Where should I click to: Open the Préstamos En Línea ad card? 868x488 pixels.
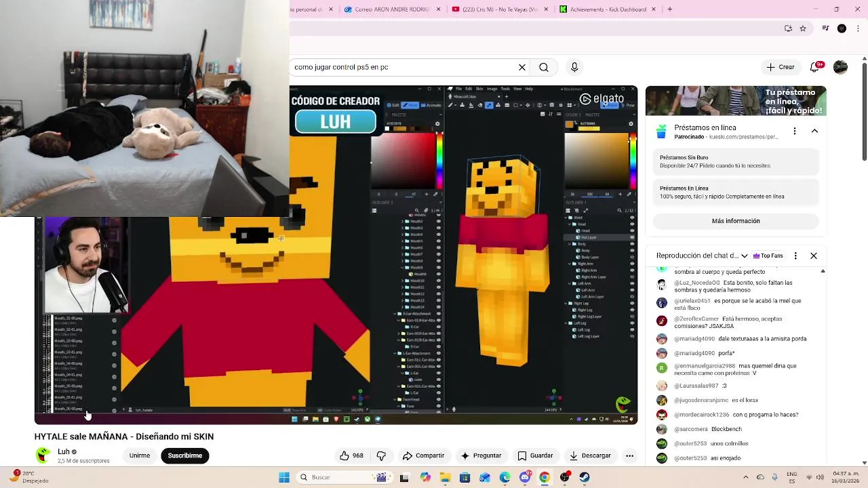pyautogui.click(x=736, y=192)
